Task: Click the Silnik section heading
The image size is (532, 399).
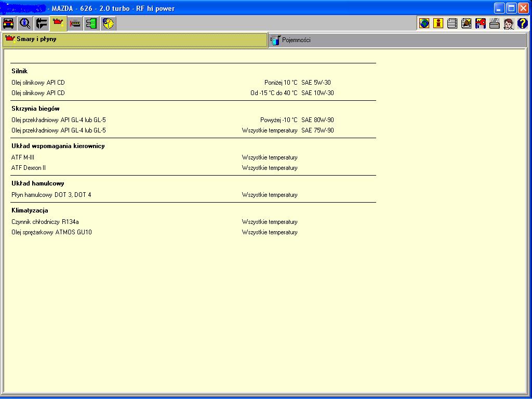Action: pos(20,71)
